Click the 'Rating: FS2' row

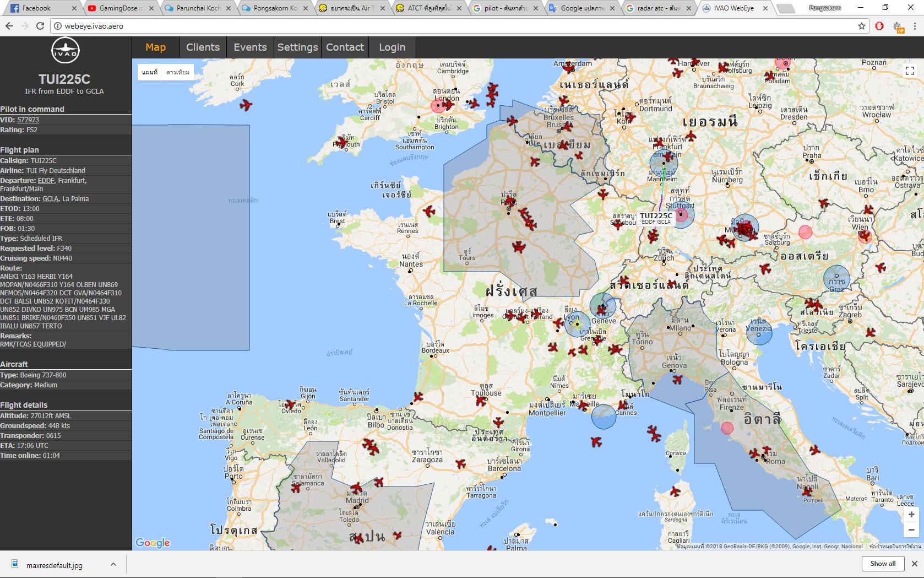pos(66,130)
